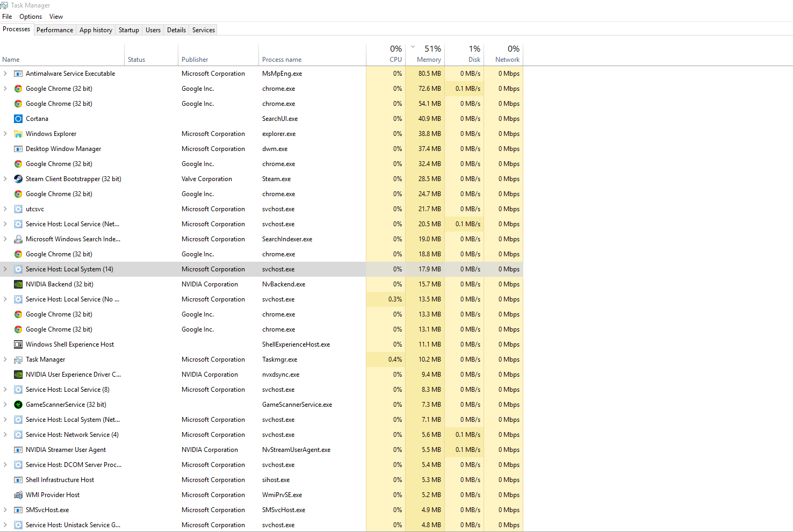The image size is (793, 532).
Task: Click the Task Manager process row icon
Action: pyautogui.click(x=18, y=360)
